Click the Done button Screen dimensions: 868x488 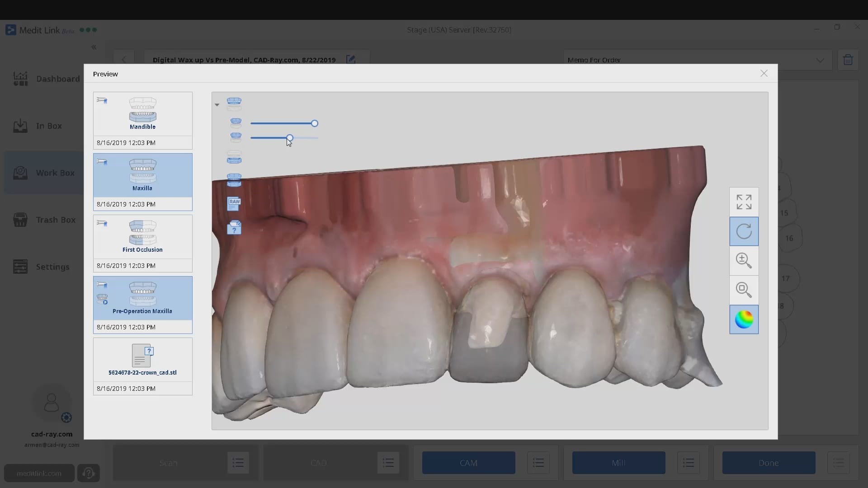coord(768,463)
